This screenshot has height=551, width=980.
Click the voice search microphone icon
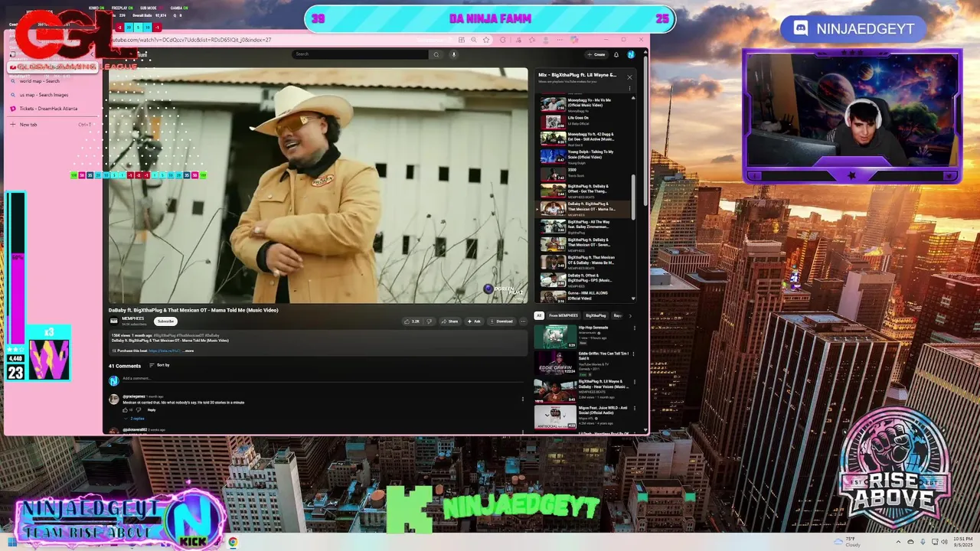pyautogui.click(x=453, y=54)
